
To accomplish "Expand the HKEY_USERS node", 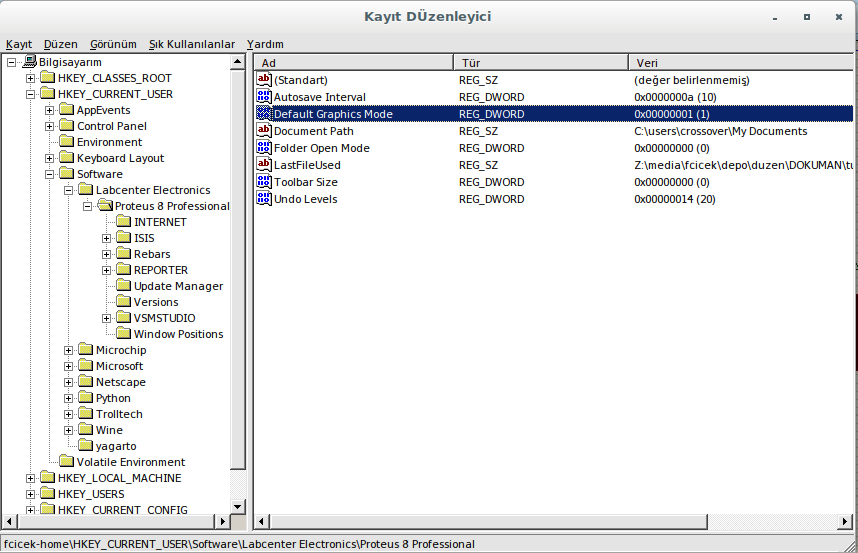I will 31,494.
